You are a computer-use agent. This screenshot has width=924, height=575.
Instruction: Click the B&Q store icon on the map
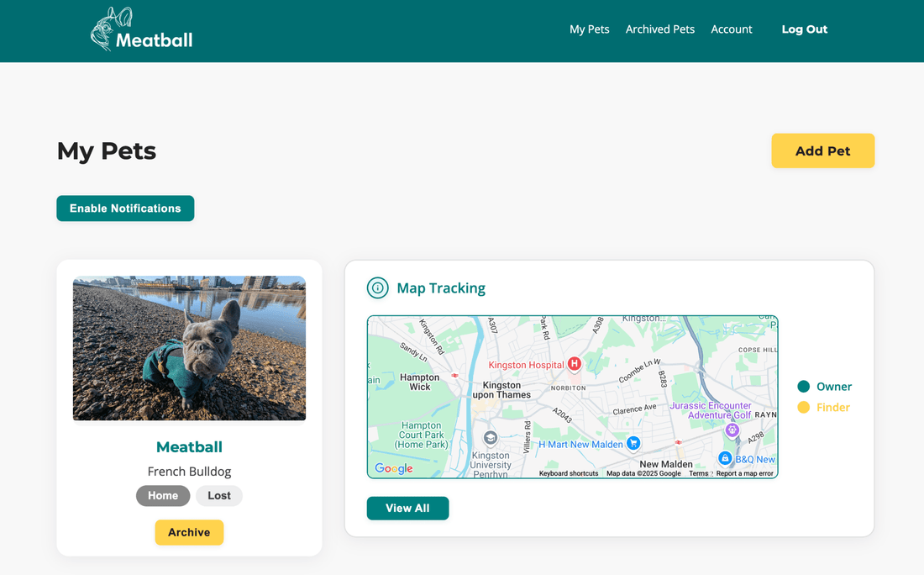[x=725, y=458]
